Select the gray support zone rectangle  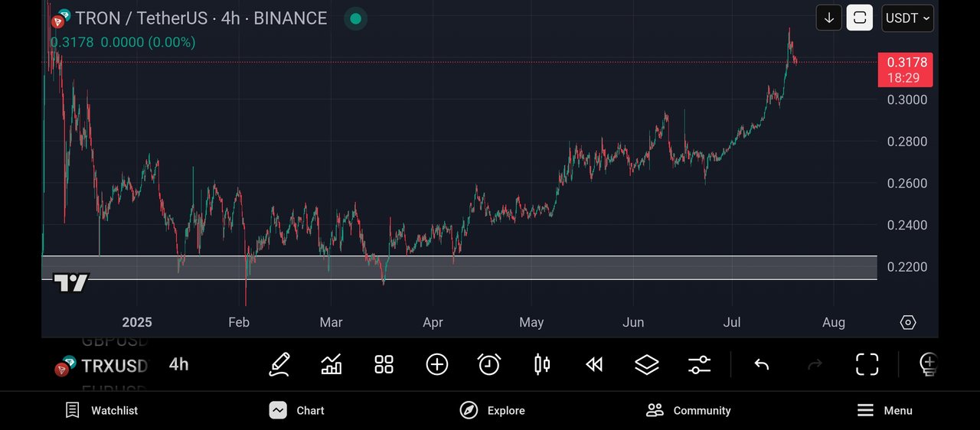(459, 268)
